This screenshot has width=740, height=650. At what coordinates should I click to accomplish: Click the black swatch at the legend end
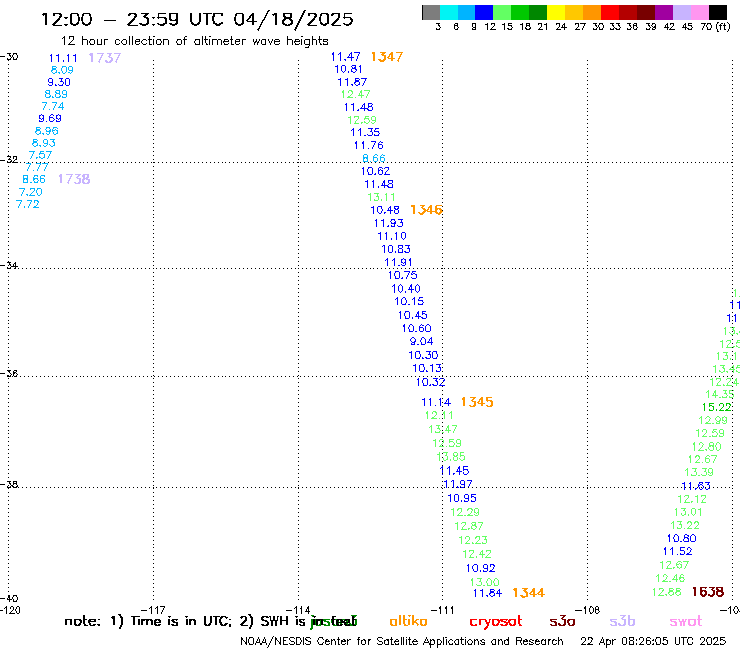718,12
